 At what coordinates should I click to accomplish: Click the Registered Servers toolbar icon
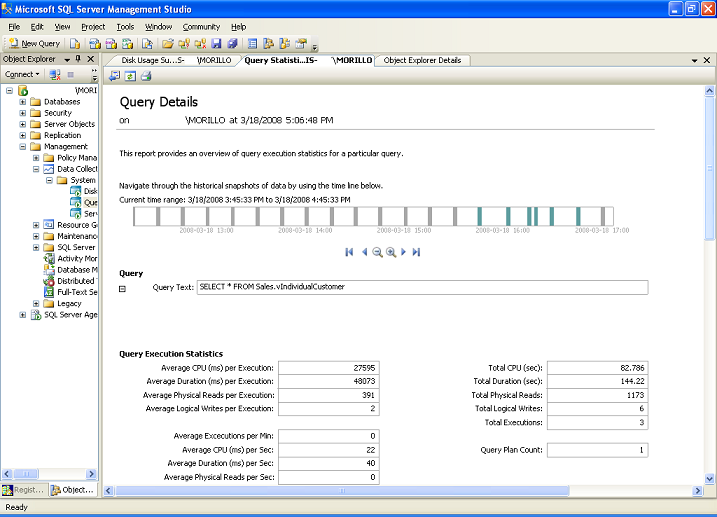click(252, 43)
